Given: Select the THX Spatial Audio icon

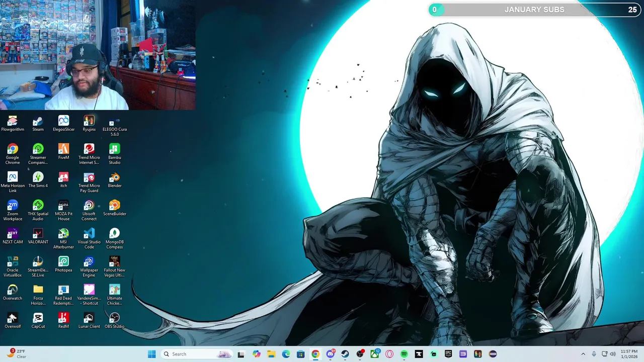Looking at the screenshot, I should pyautogui.click(x=38, y=211).
